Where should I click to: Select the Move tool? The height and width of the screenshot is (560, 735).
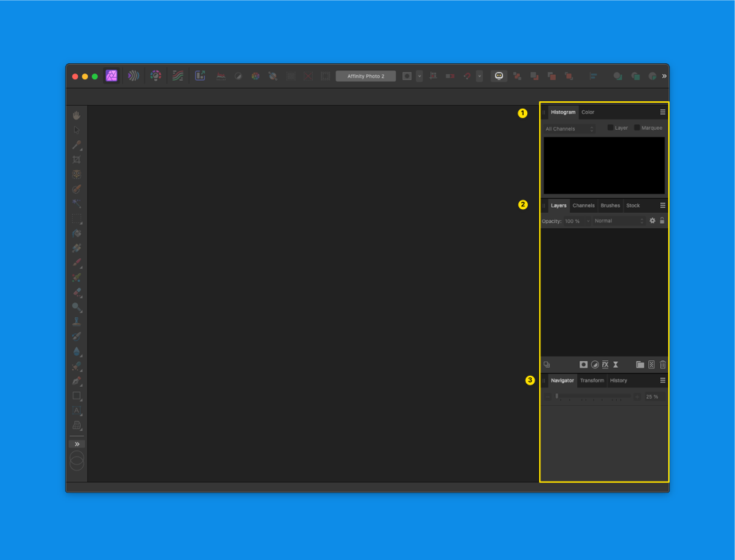[77, 130]
